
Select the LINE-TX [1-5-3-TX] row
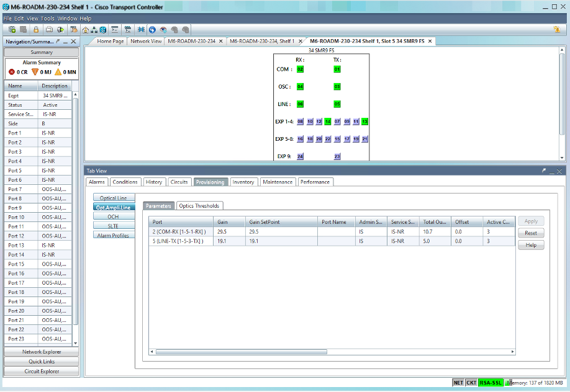[332, 241]
